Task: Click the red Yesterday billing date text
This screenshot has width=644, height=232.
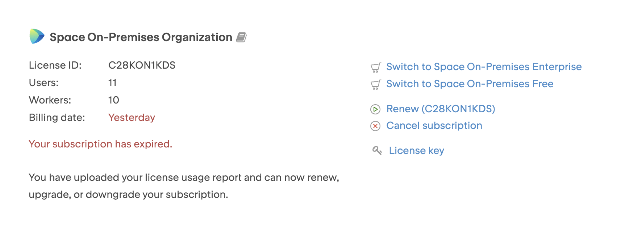Action: 132,117
